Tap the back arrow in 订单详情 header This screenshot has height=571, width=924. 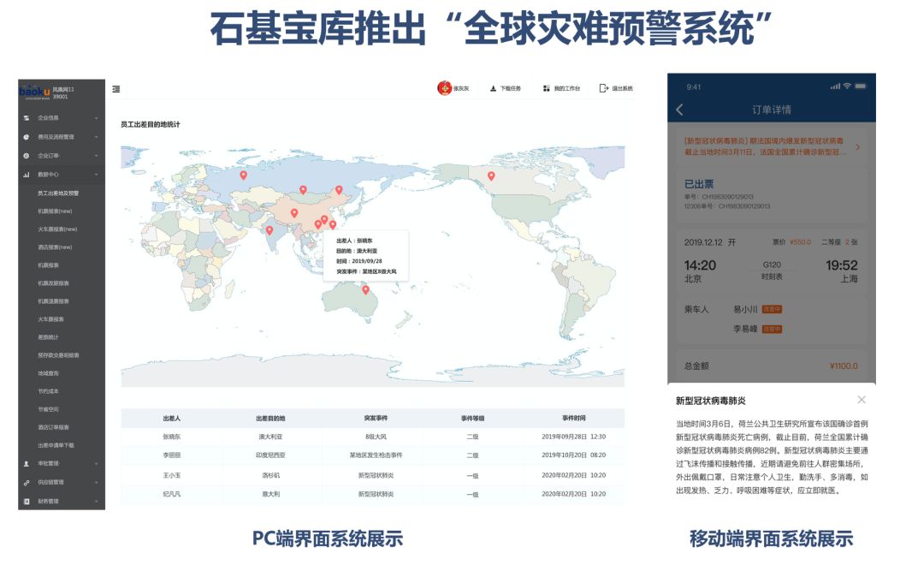pyautogui.click(x=679, y=110)
